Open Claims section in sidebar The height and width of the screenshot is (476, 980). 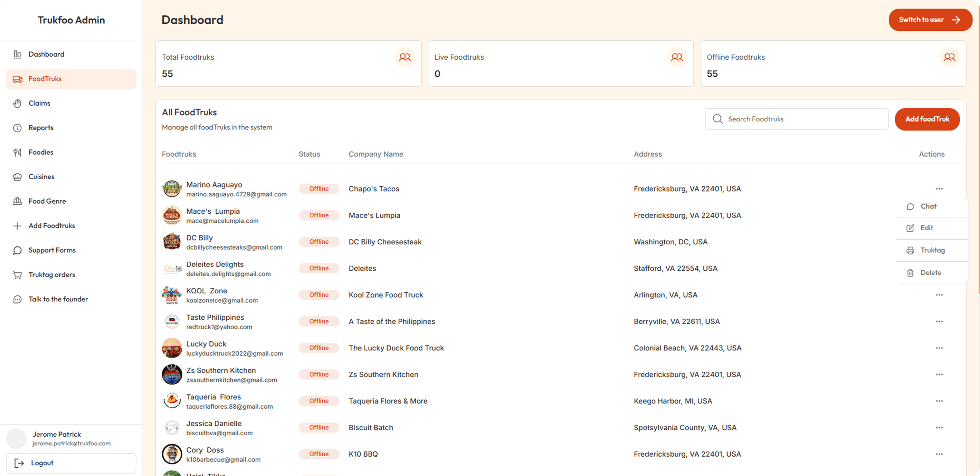point(71,104)
